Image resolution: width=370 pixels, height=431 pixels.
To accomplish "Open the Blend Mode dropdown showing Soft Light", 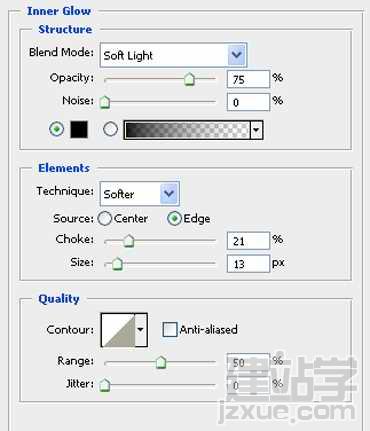I will pos(173,55).
